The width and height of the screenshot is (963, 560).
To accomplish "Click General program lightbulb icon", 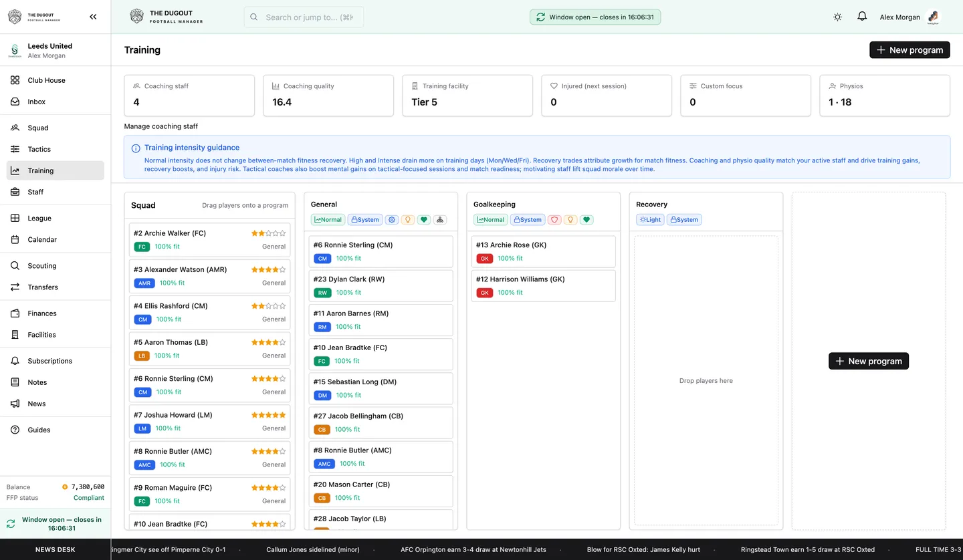I will pyautogui.click(x=408, y=220).
